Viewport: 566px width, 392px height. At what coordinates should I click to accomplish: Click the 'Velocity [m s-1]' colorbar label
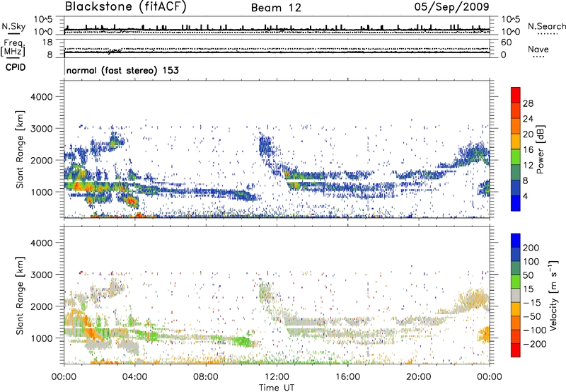pyautogui.click(x=553, y=295)
